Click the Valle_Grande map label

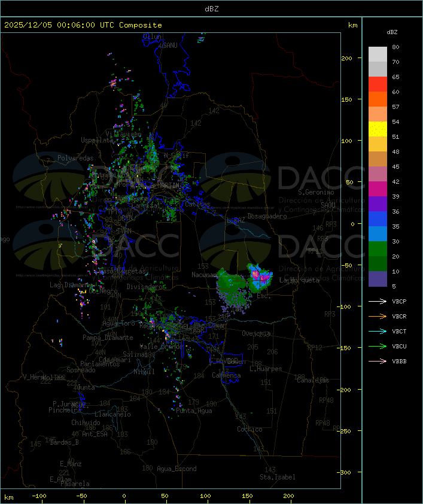(162, 347)
